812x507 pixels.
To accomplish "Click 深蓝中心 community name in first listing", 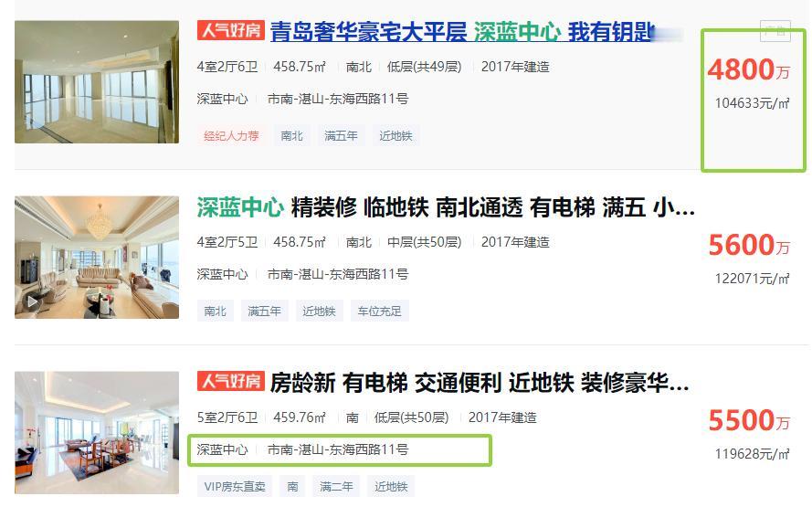I will [x=222, y=99].
